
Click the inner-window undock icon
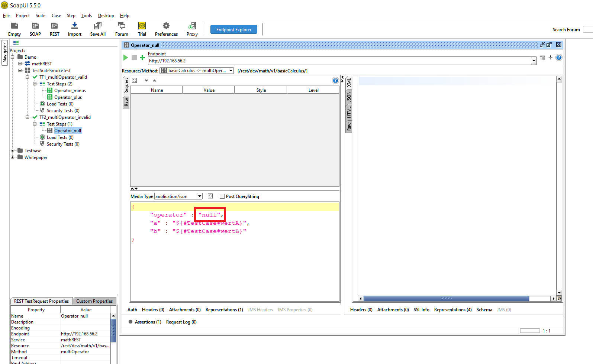tap(542, 45)
